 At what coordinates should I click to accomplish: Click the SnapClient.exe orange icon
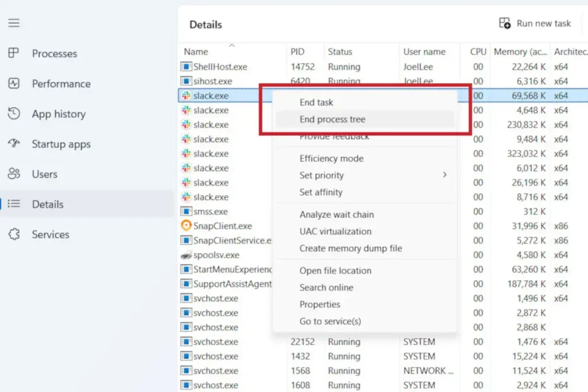(x=186, y=226)
